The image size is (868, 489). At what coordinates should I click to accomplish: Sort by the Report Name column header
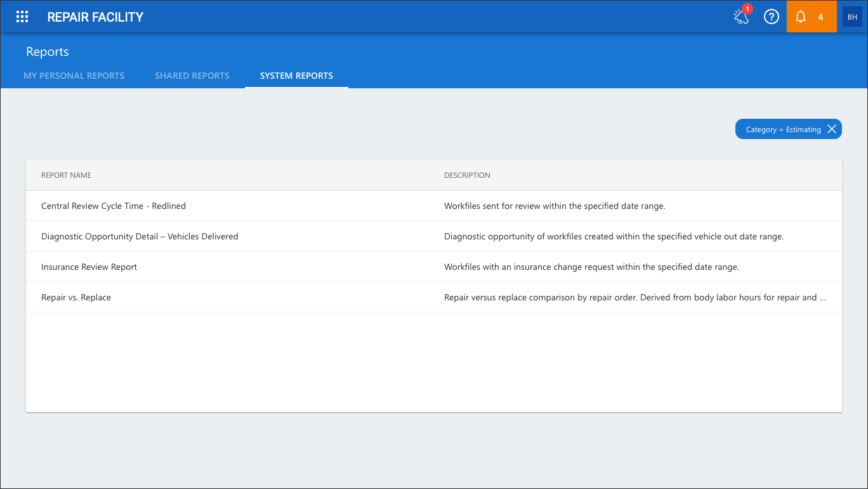[x=66, y=175]
